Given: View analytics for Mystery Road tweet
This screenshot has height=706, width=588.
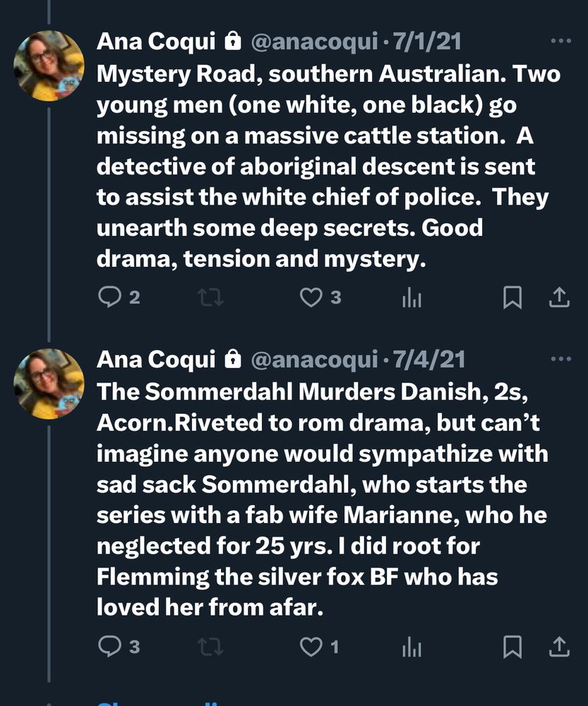Looking at the screenshot, I should pos(412,299).
